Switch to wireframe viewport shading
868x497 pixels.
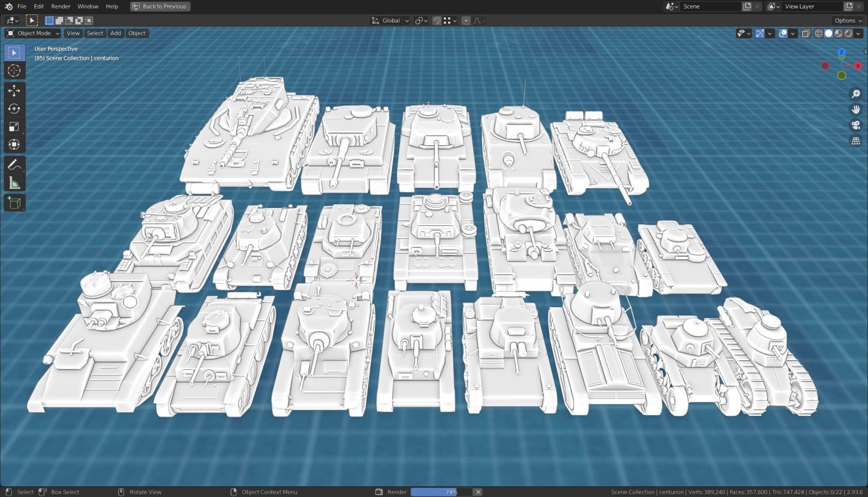[819, 33]
